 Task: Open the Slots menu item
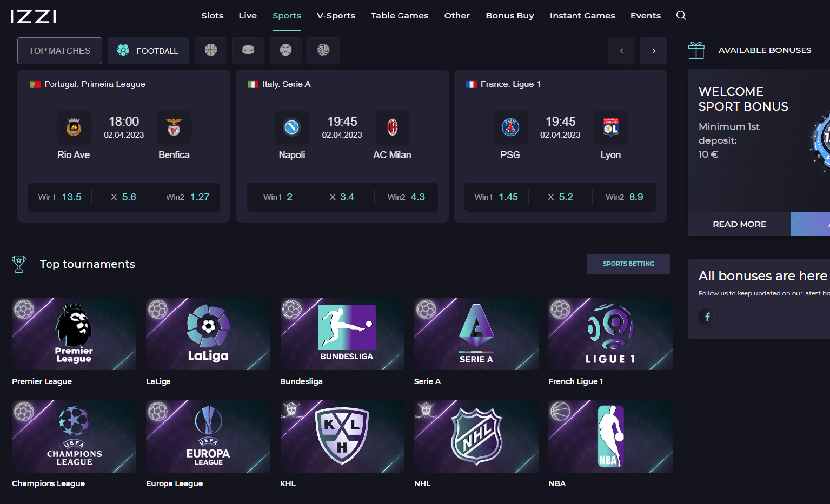pyautogui.click(x=212, y=16)
